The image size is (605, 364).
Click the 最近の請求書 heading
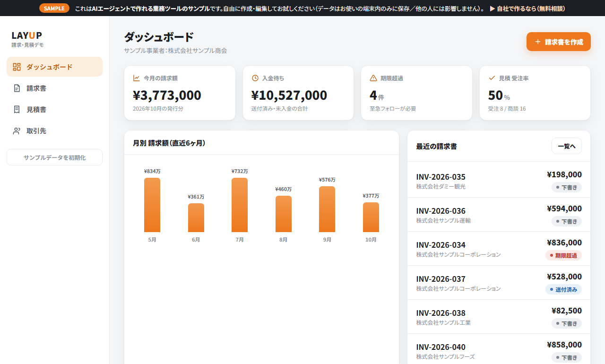click(436, 147)
